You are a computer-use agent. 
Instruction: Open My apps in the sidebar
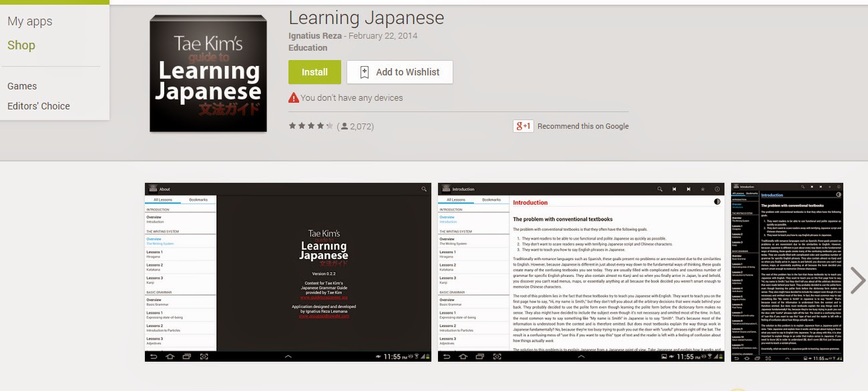(29, 21)
